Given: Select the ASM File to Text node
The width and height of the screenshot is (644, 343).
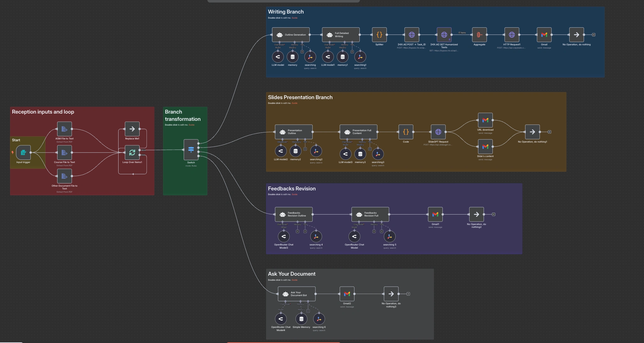Looking at the screenshot, I should [64, 129].
